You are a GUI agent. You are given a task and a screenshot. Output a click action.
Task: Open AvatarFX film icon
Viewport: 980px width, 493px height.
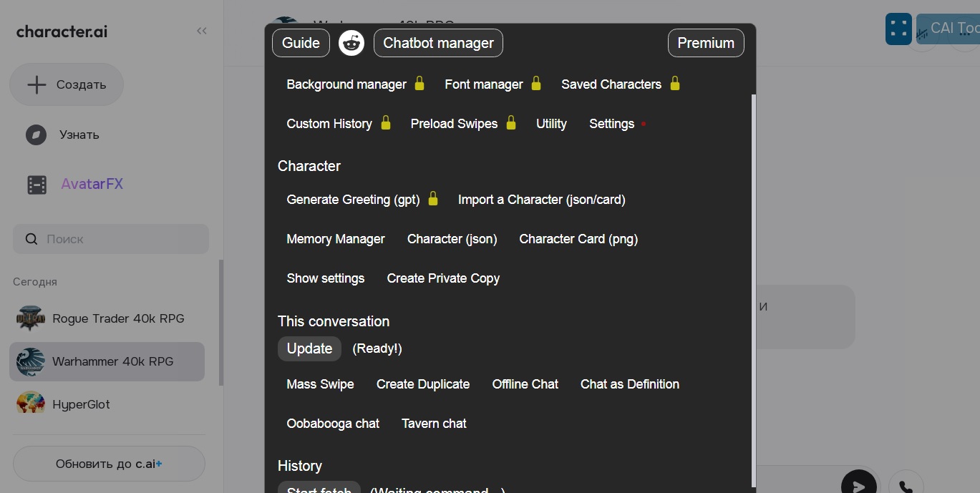pos(37,185)
